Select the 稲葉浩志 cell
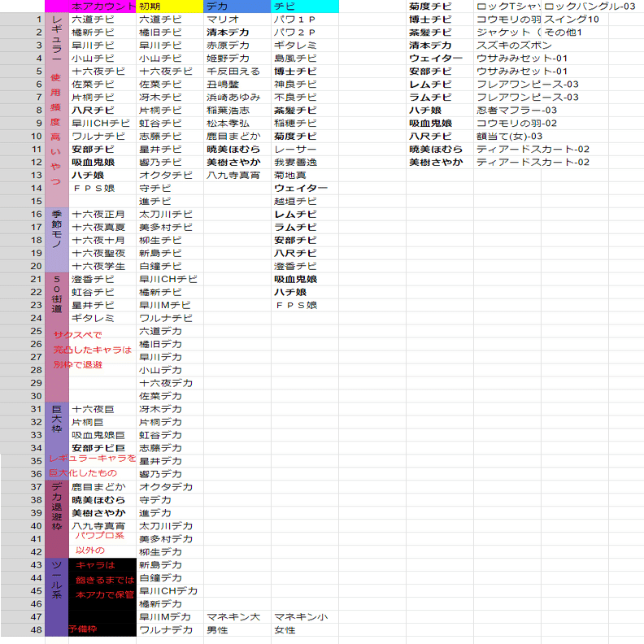This screenshot has height=644, width=644. [x=237, y=111]
